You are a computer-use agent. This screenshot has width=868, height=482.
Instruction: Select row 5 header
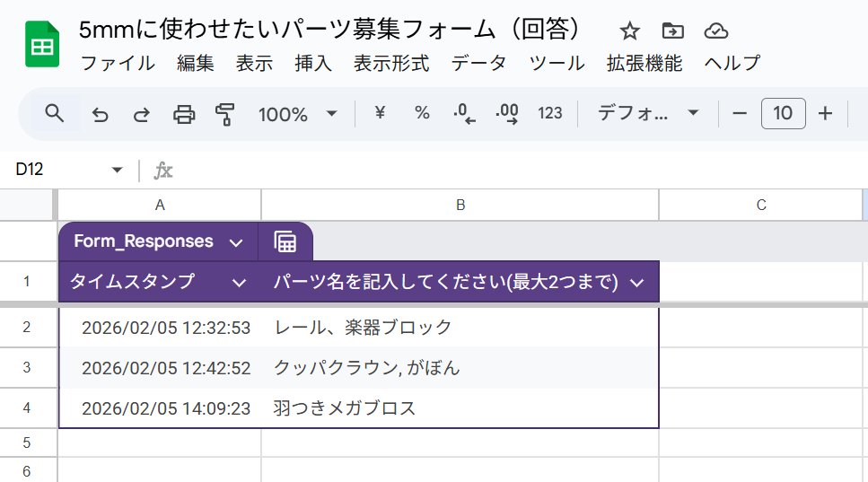click(27, 443)
